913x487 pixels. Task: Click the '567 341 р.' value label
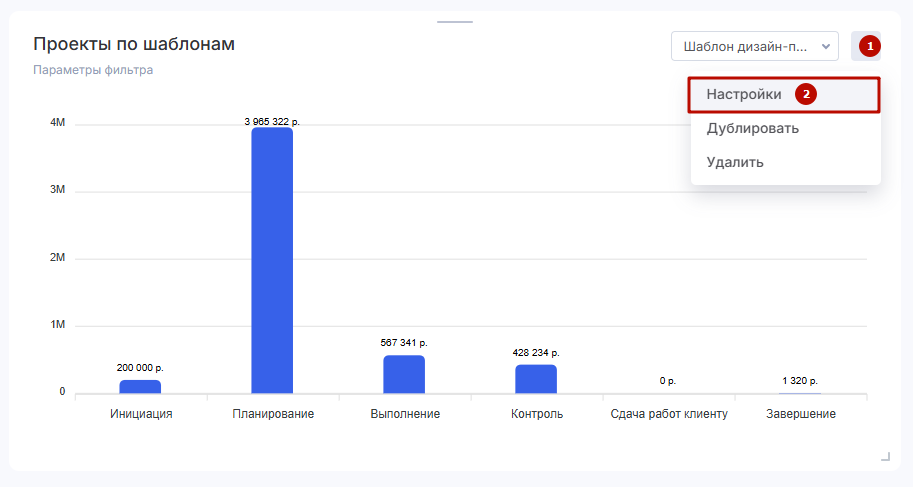(404, 343)
